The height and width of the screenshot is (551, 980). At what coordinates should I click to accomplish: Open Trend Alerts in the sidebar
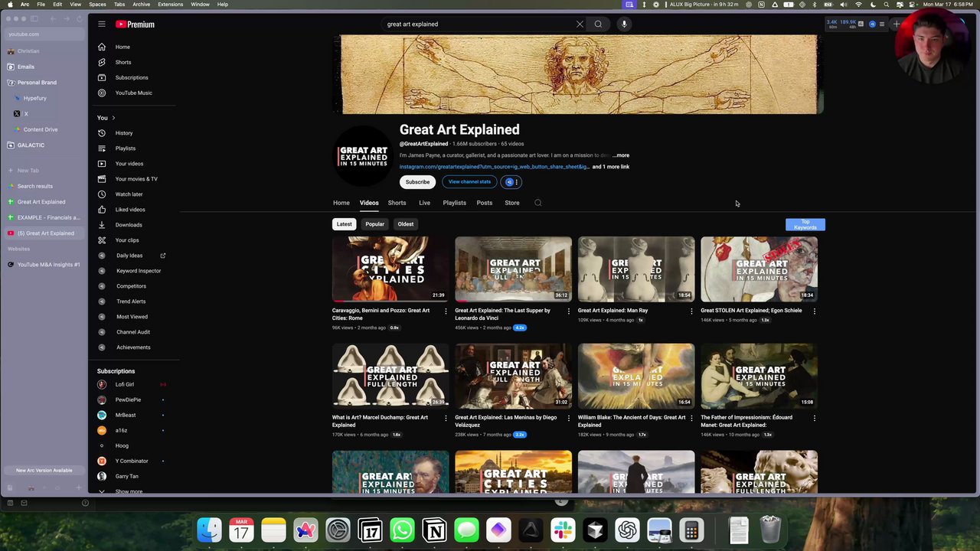click(131, 302)
